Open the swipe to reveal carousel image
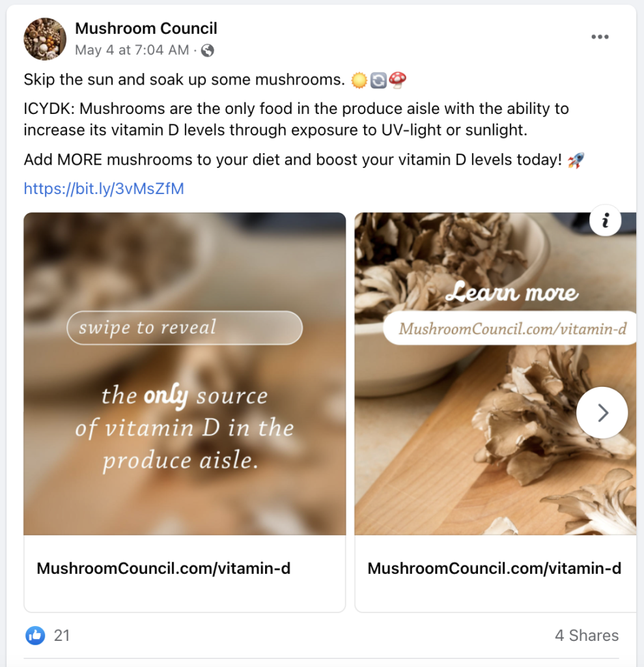The width and height of the screenshot is (644, 667). point(185,373)
